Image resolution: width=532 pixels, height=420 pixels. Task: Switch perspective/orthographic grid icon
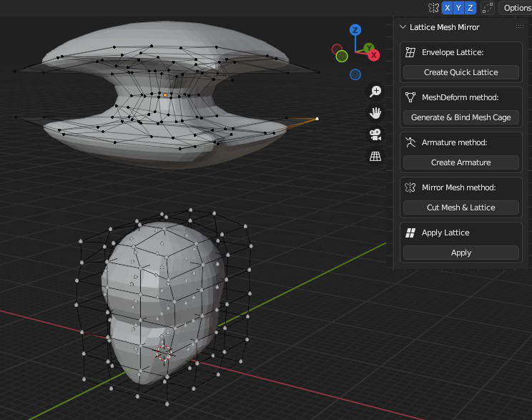click(375, 156)
